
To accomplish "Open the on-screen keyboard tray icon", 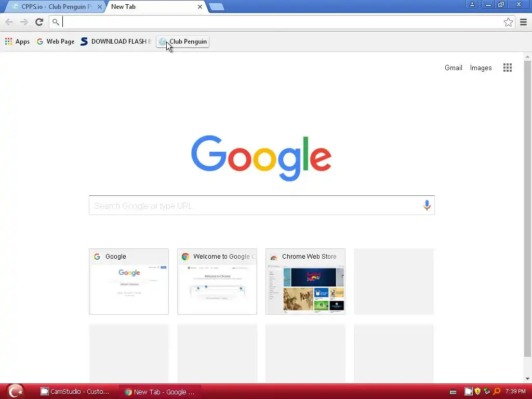I will (x=453, y=392).
